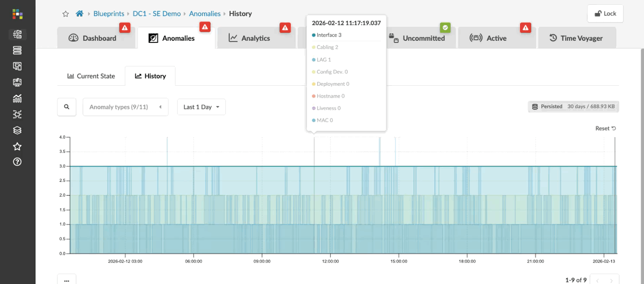Open the Last 1 Day dropdown
The image size is (644, 284).
click(201, 107)
